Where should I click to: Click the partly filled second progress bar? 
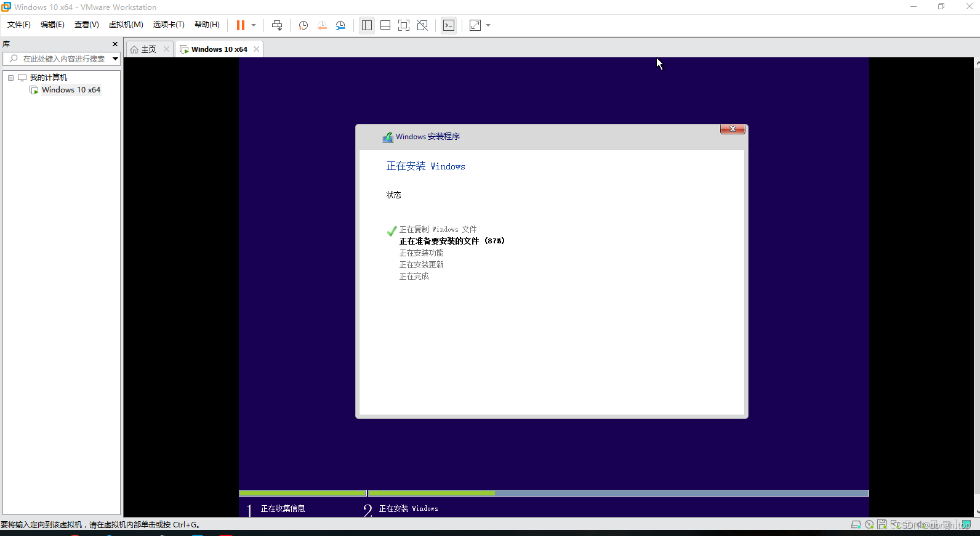coord(619,493)
